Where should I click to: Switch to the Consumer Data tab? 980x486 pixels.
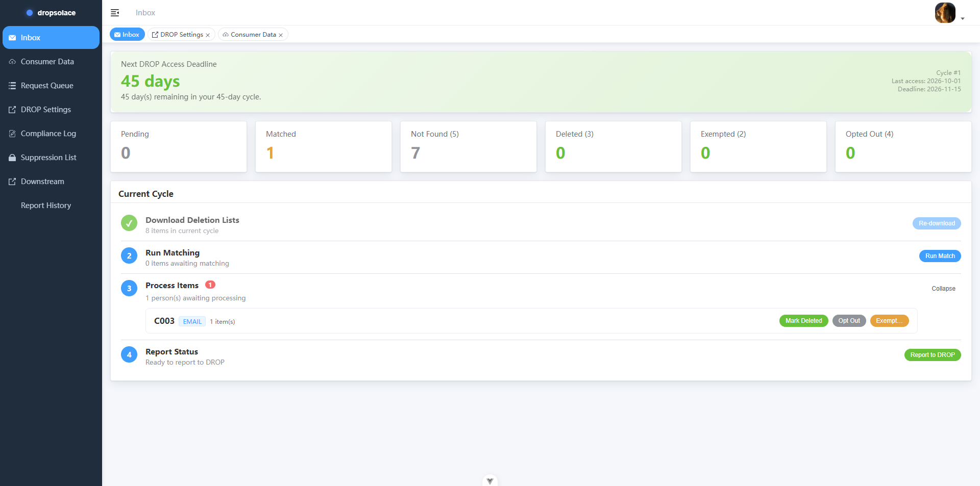(x=253, y=34)
